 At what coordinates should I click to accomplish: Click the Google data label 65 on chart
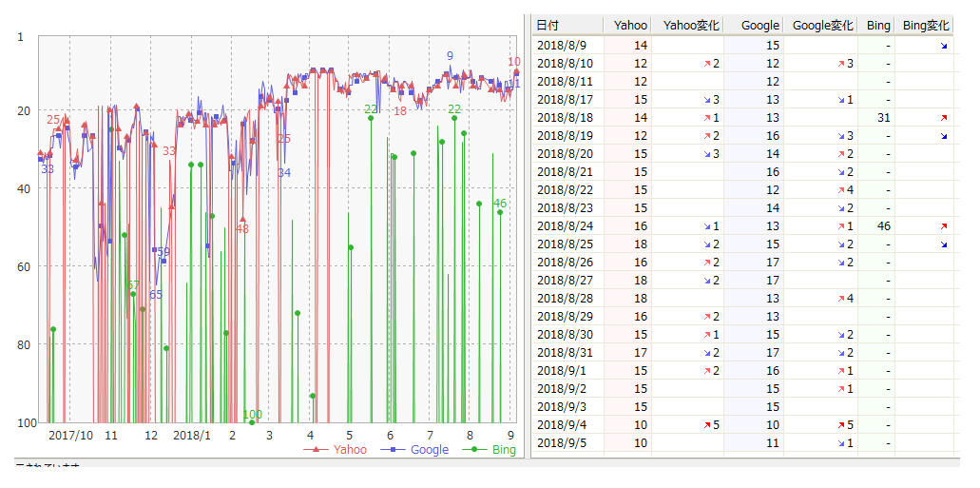156,294
